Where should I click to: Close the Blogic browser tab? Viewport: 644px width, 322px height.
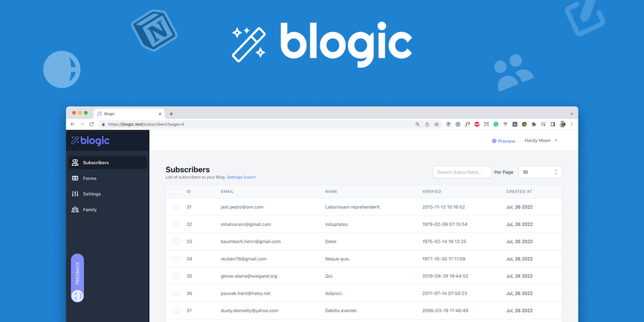click(160, 114)
